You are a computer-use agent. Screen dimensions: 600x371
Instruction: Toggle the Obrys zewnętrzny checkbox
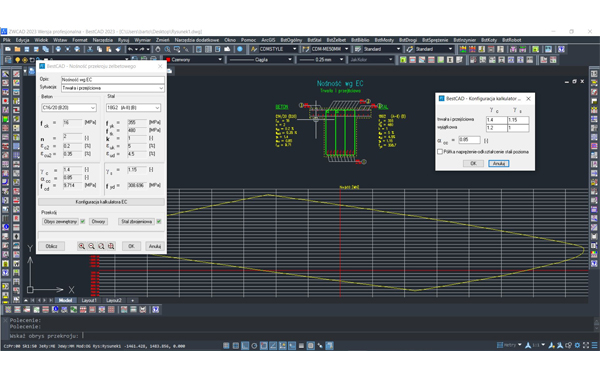[83, 221]
